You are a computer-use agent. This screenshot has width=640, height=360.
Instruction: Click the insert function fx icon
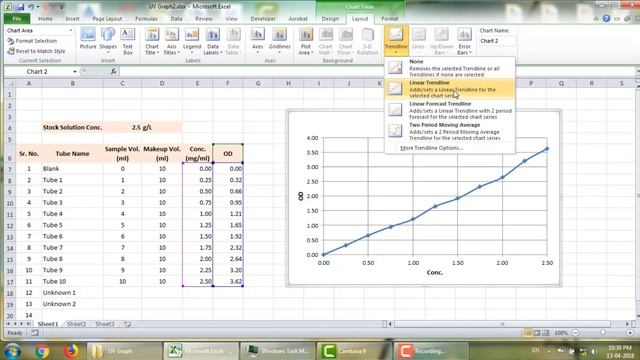click(113, 71)
